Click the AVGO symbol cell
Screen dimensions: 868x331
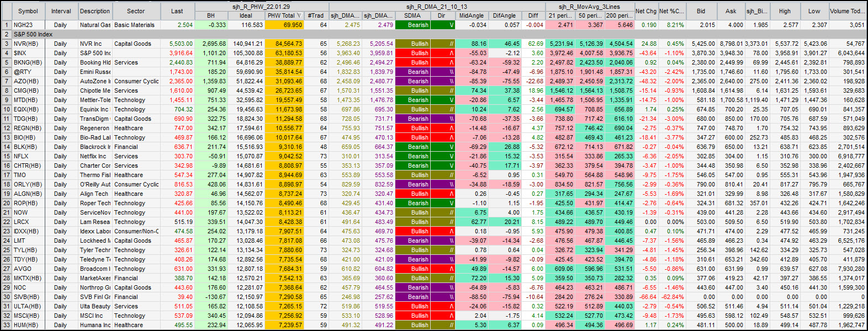click(28, 269)
